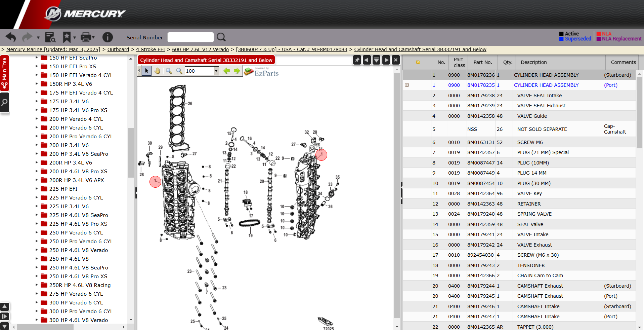Click the green left arrow in diagram toolbar

[x=227, y=71]
